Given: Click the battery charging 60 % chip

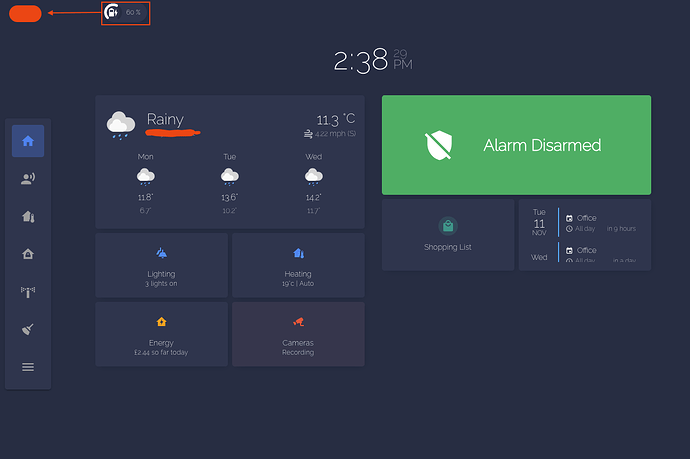Looking at the screenshot, I should 125,12.
